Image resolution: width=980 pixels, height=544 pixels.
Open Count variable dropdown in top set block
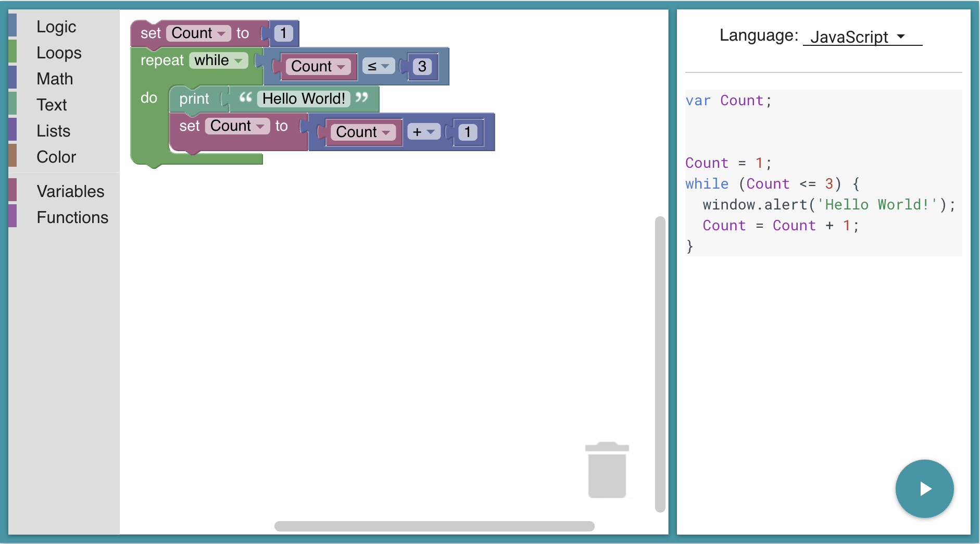point(198,33)
